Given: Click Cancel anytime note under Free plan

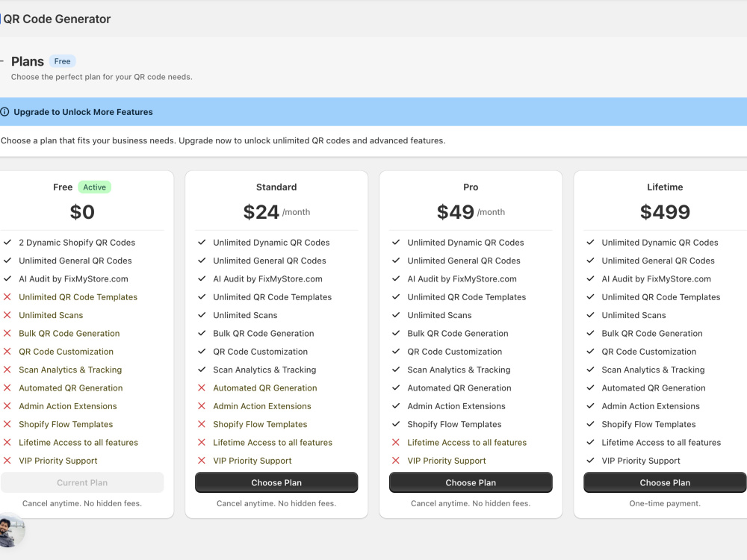Looking at the screenshot, I should click(82, 503).
